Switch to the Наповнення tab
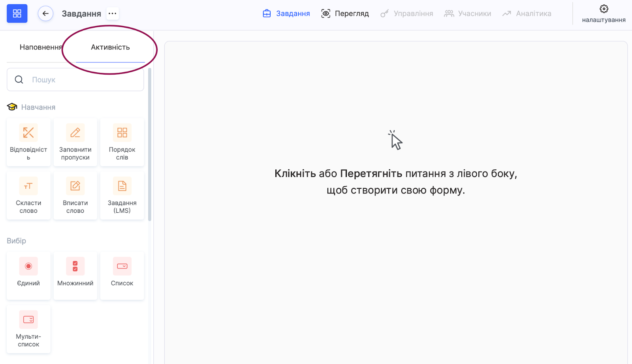Viewport: 632px width, 364px height. click(x=40, y=47)
